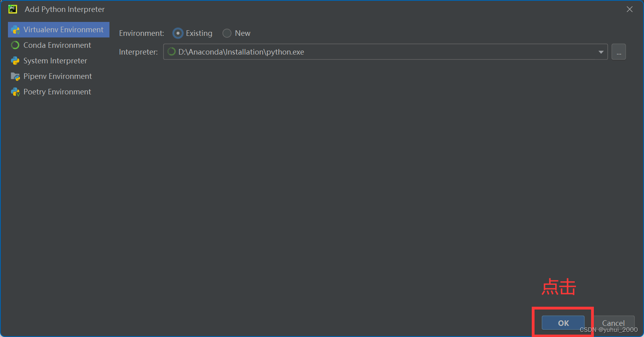The width and height of the screenshot is (644, 337).
Task: Click the Virtualenv python icon
Action: coord(16,30)
